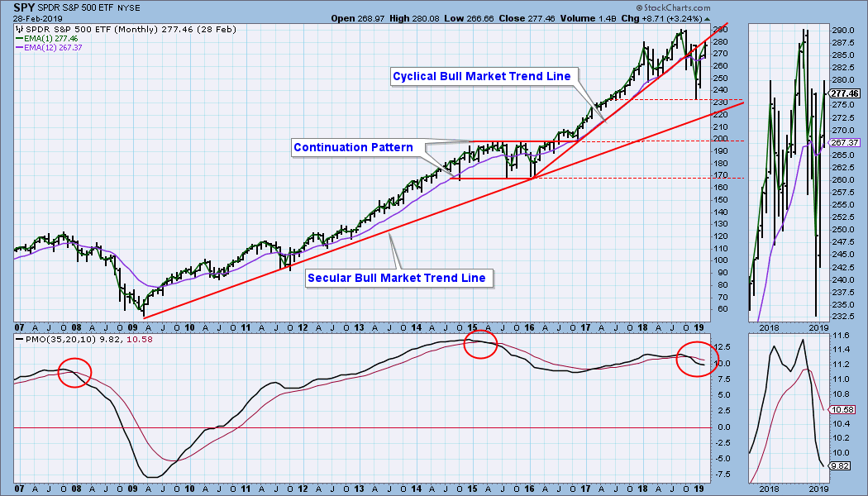868x496 pixels.
Task: Click the "SPDR S&P 500 ETF NYSE" chart title
Action: tap(89, 8)
